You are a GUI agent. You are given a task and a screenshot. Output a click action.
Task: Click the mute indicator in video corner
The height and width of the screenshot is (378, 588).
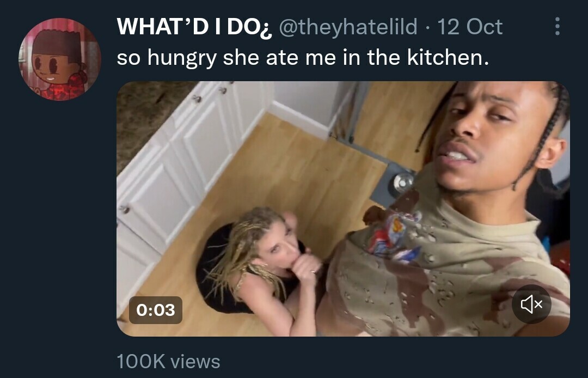(x=531, y=304)
